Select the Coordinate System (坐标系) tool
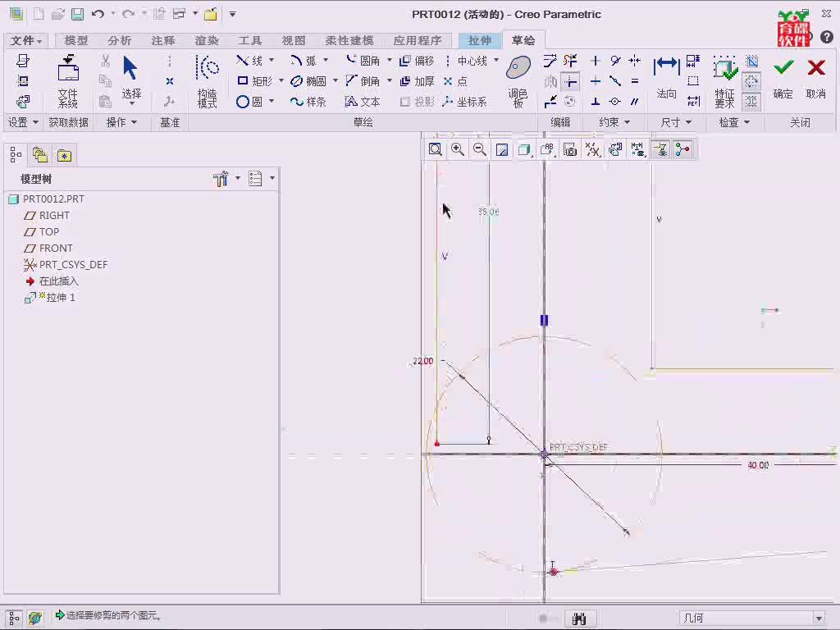 point(465,101)
